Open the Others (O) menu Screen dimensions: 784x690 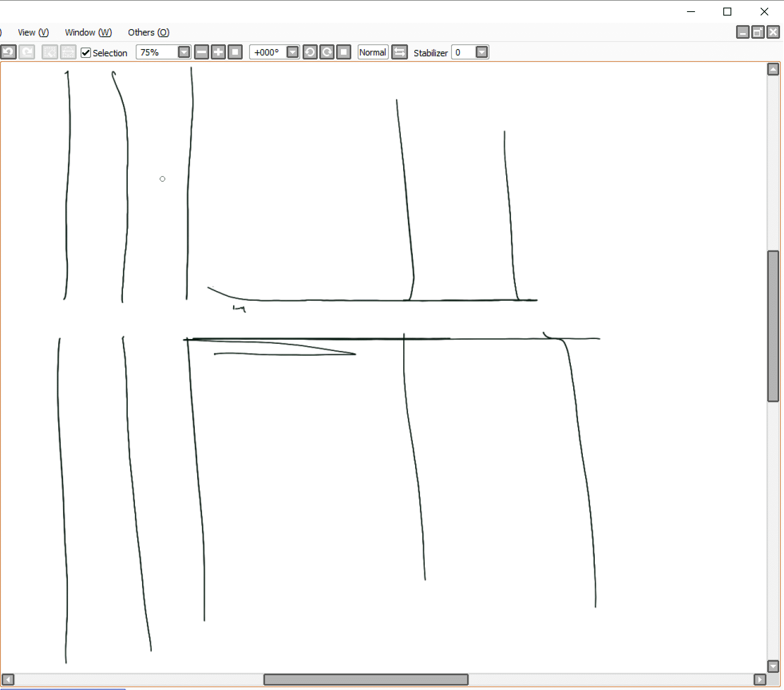pyautogui.click(x=148, y=32)
